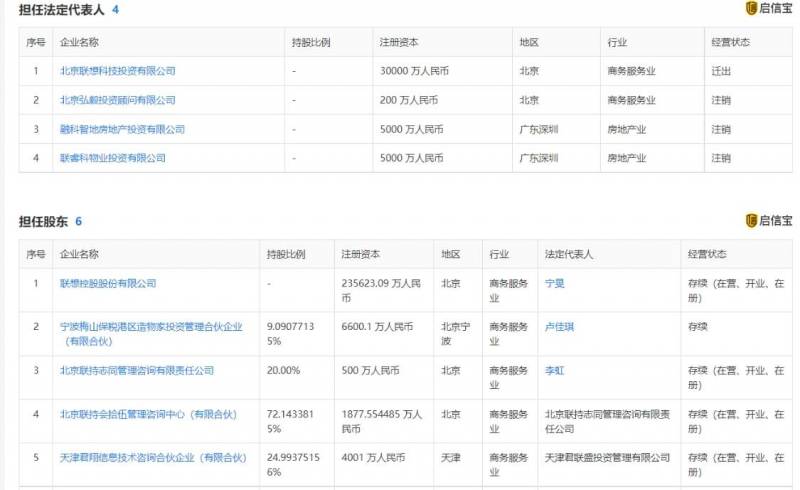The height and width of the screenshot is (490, 800).
Task: Click 企业名称 header in shareholder table
Action: click(x=79, y=254)
